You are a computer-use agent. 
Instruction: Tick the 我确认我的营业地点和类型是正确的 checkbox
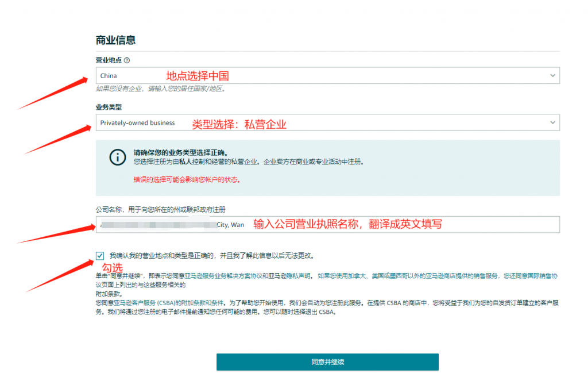point(100,256)
